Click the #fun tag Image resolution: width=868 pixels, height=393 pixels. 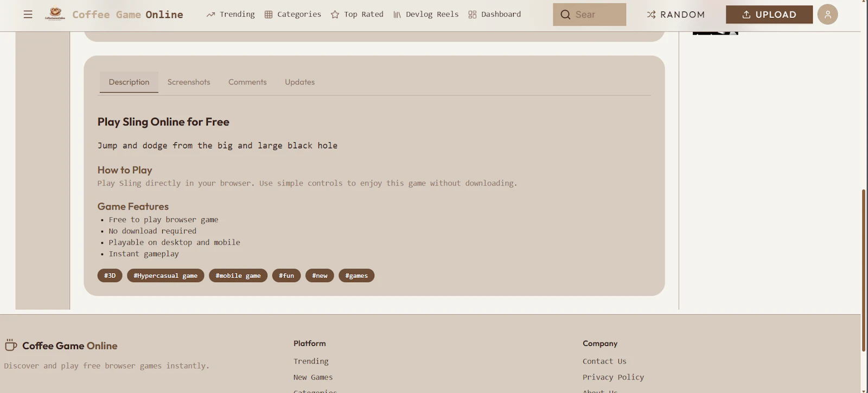(286, 276)
